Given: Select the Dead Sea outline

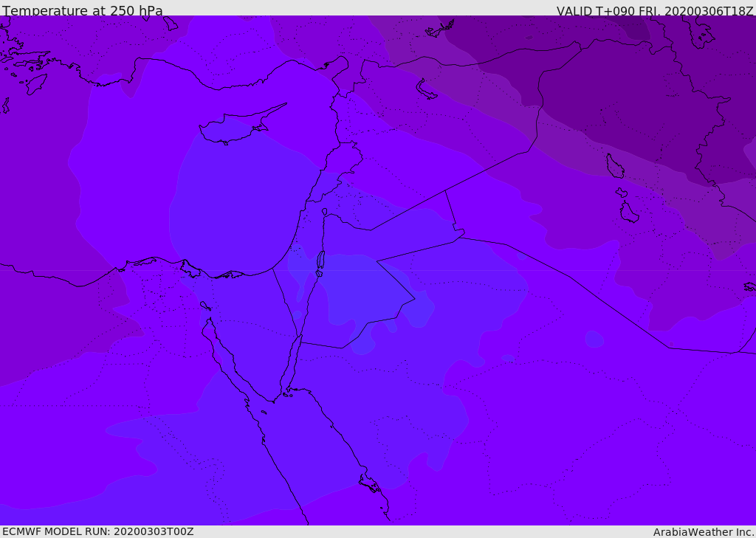Looking at the screenshot, I should click(x=320, y=261).
